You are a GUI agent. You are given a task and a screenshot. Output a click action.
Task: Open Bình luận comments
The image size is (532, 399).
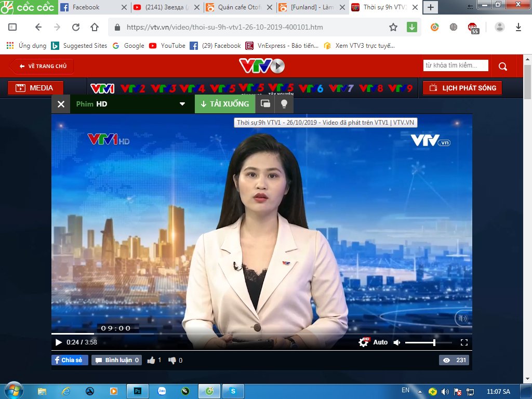click(116, 360)
